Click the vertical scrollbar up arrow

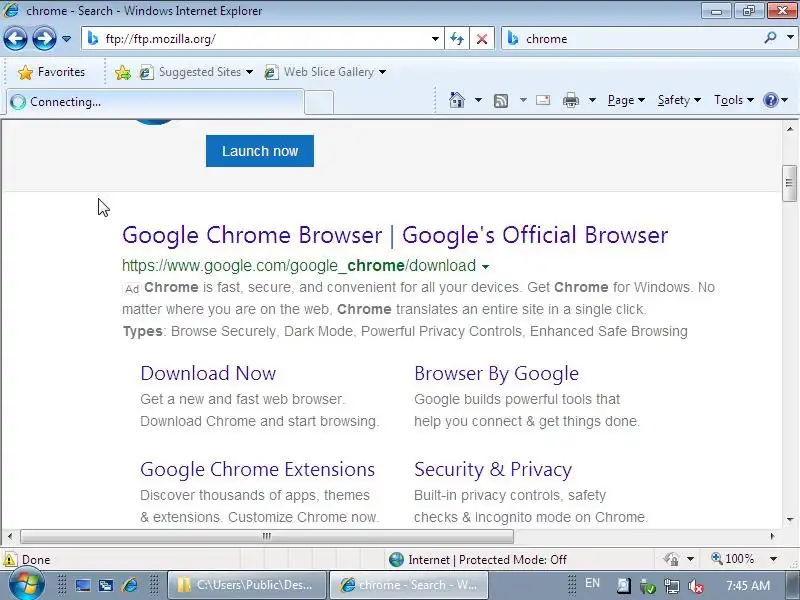tap(789, 128)
